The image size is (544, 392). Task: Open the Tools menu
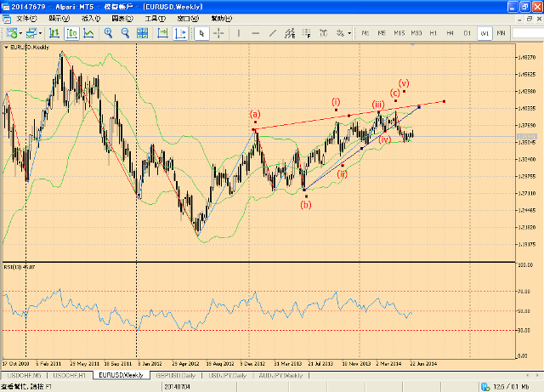click(x=155, y=19)
